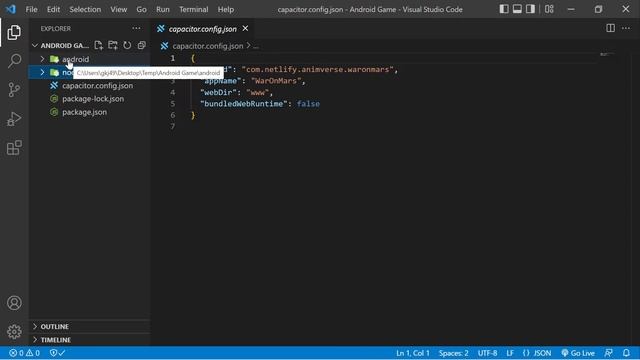Viewport: 640px width, 360px height.
Task: Close the capacitor.config.json tab
Action: (245, 29)
